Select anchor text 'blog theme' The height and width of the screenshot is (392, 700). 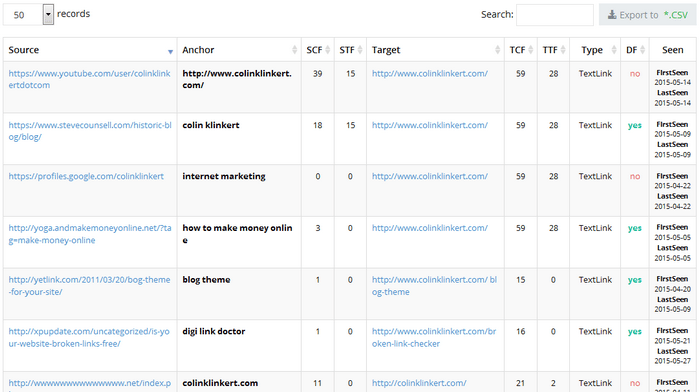tap(206, 280)
